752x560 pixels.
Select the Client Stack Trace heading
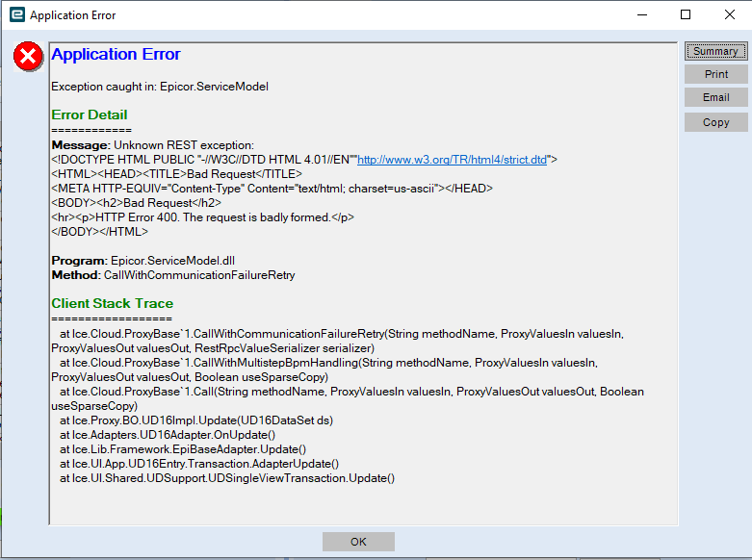click(x=113, y=303)
